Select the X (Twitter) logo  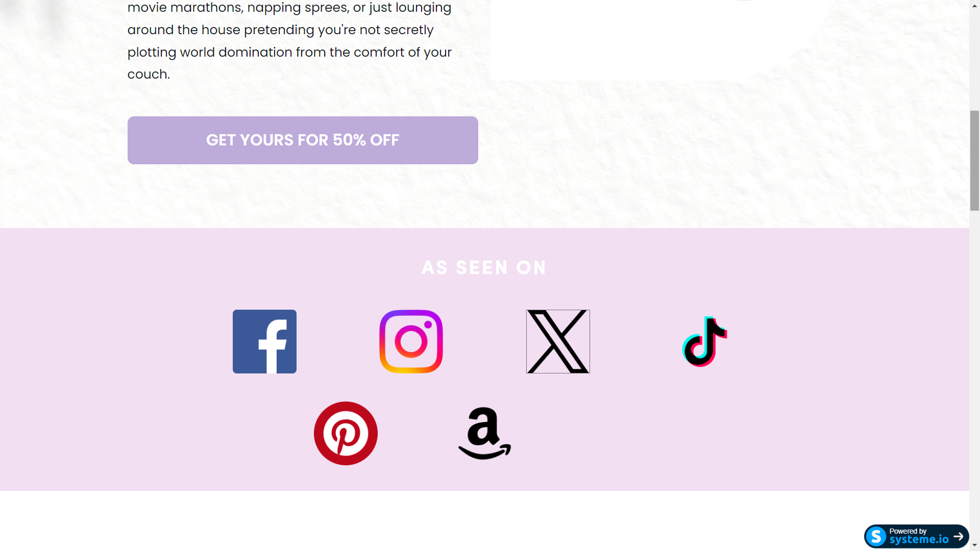558,341
